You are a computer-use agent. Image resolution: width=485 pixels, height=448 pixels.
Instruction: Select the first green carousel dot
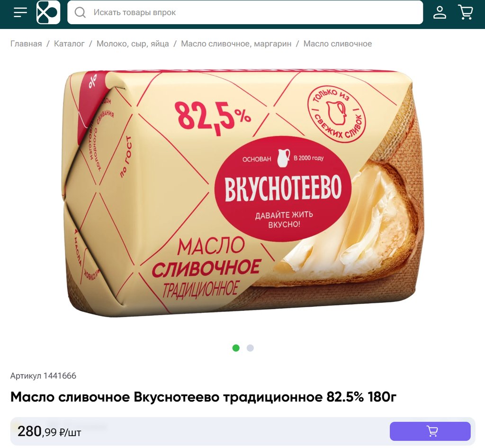(236, 348)
